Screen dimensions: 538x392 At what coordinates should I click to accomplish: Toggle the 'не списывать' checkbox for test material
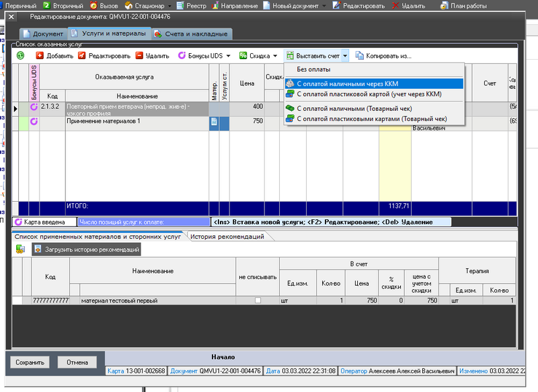pyautogui.click(x=257, y=301)
